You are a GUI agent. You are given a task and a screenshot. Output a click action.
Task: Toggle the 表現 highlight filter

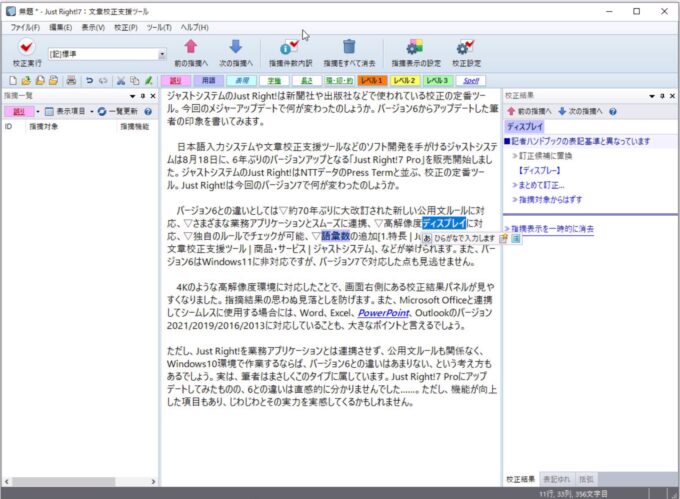(x=242, y=81)
